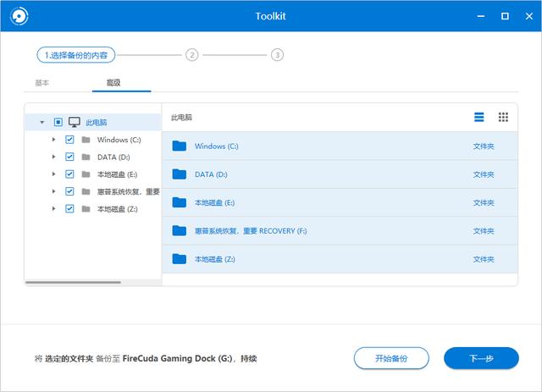
Task: Click Windows (C:) folder icon in tree
Action: click(x=86, y=140)
